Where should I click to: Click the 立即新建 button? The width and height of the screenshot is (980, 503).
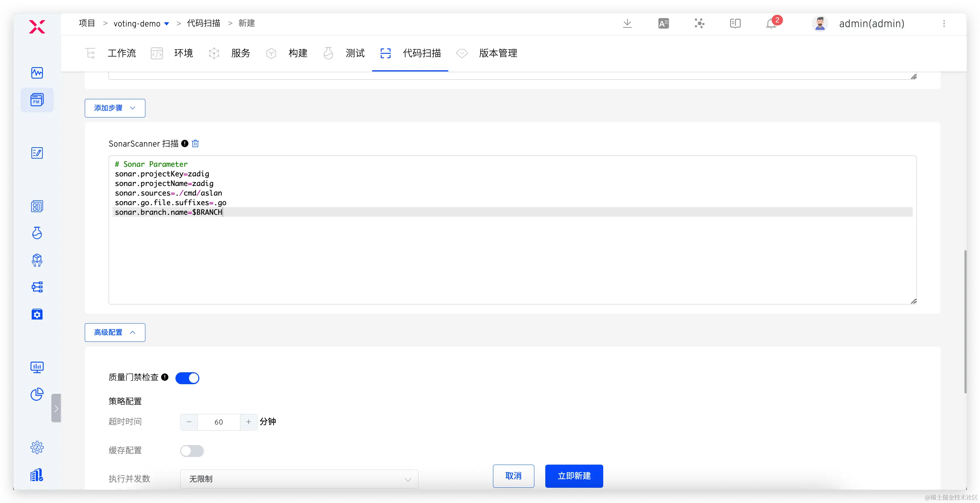click(574, 476)
